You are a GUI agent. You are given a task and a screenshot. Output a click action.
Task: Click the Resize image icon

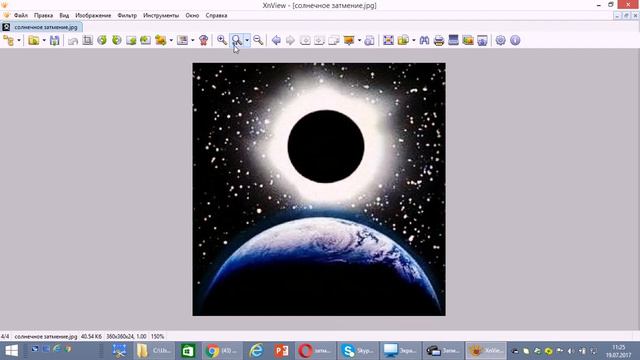[x=161, y=40]
